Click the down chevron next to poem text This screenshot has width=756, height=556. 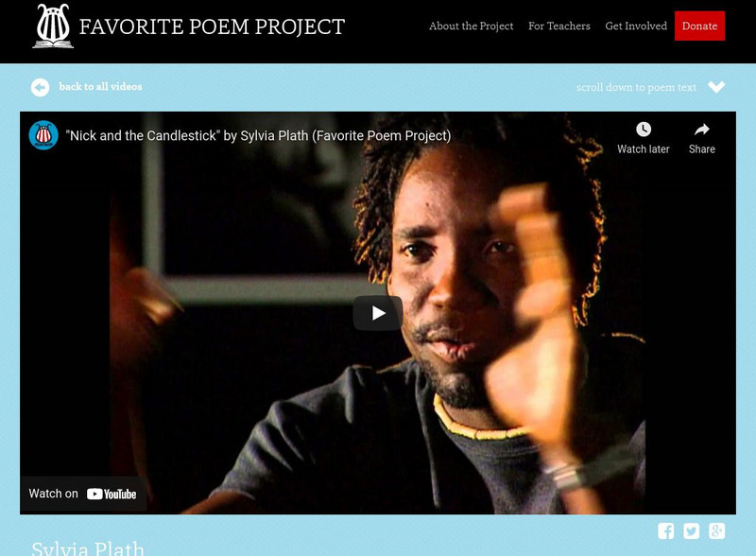716,87
